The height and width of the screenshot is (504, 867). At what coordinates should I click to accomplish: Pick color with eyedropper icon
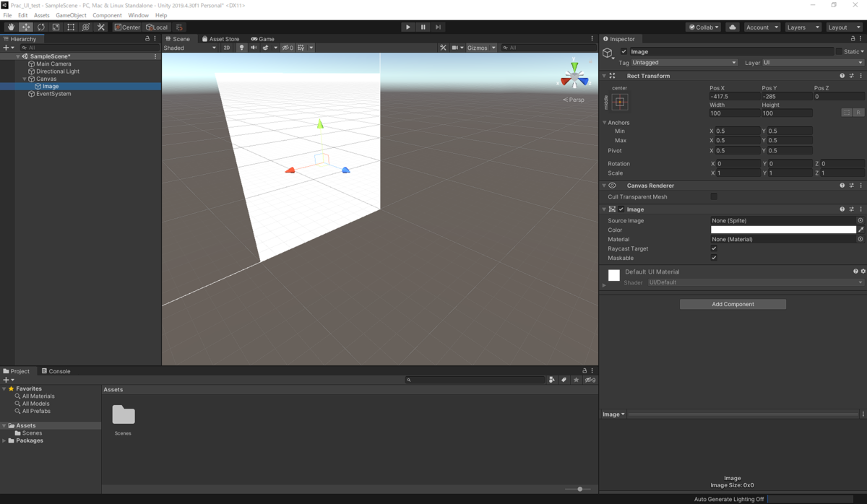[x=860, y=230]
